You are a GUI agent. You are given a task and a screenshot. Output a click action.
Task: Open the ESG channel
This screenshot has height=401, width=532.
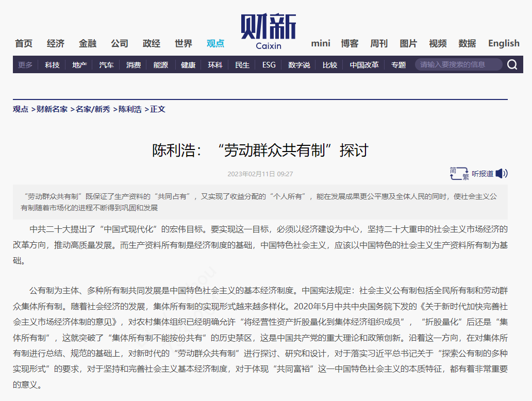tap(268, 64)
